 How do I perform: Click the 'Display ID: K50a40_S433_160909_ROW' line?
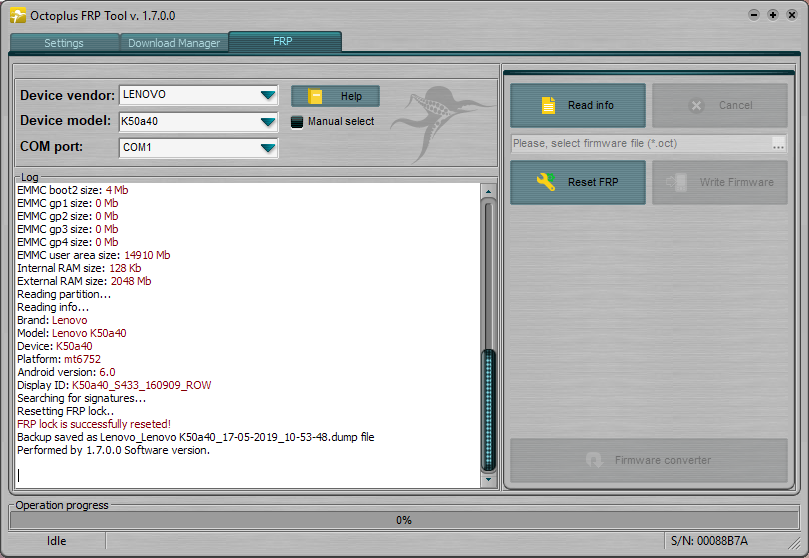click(x=114, y=385)
